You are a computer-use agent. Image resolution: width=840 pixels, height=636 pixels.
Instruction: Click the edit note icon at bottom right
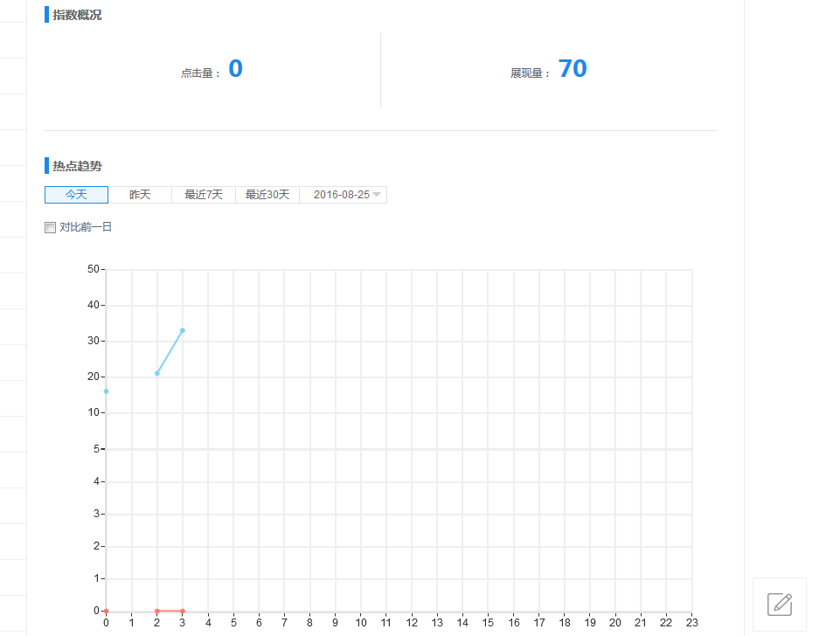779,604
